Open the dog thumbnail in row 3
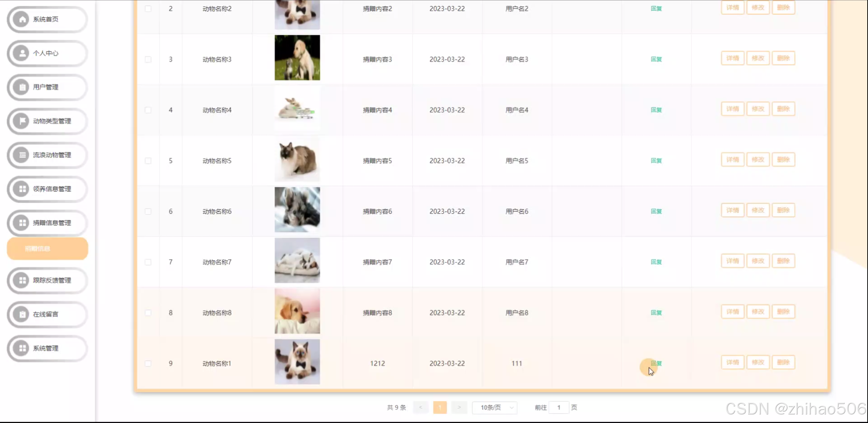The image size is (868, 423). point(297,58)
